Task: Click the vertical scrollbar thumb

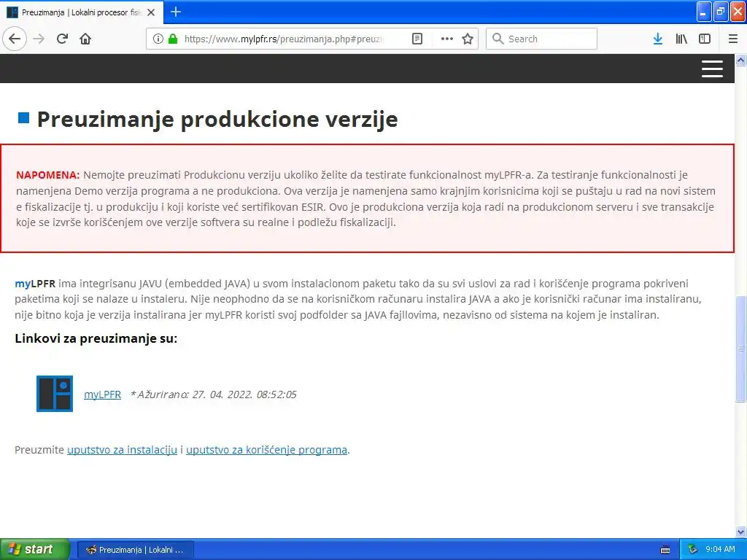Action: (741, 349)
